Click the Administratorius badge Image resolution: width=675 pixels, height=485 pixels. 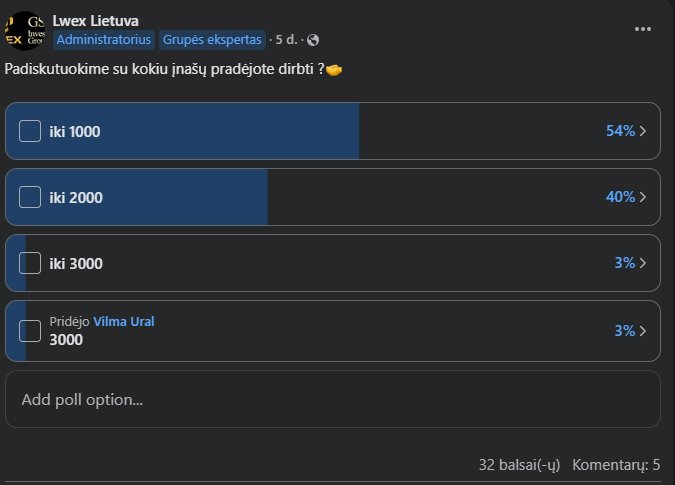click(104, 40)
